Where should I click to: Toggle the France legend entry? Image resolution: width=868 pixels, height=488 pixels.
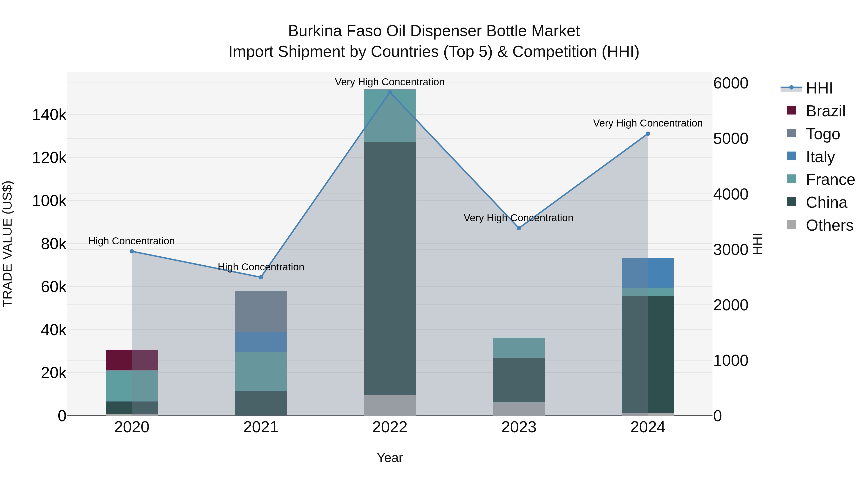821,180
